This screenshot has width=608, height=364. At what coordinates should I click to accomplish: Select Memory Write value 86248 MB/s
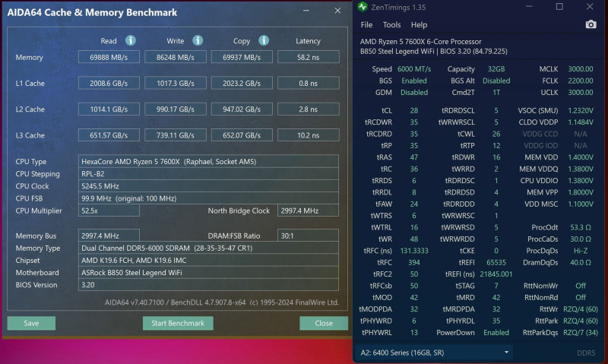176,57
